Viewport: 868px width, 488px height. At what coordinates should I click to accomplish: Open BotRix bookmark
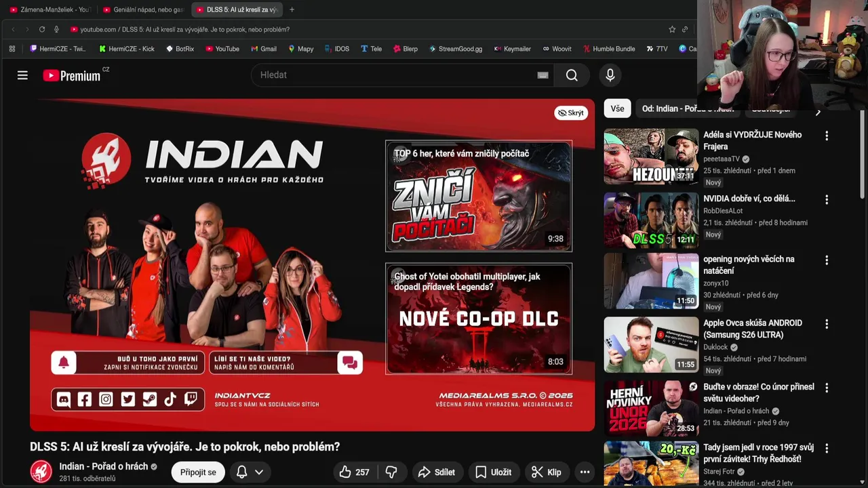tap(180, 49)
